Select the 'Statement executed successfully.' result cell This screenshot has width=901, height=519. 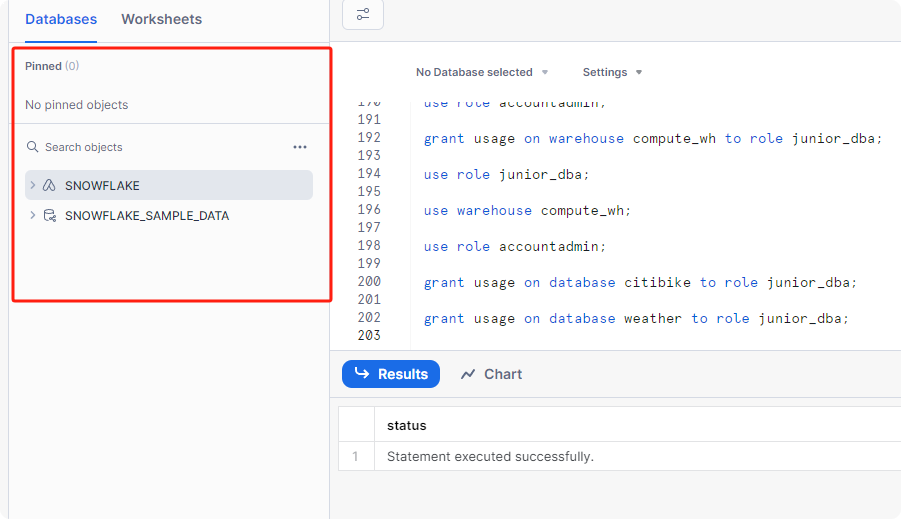490,456
